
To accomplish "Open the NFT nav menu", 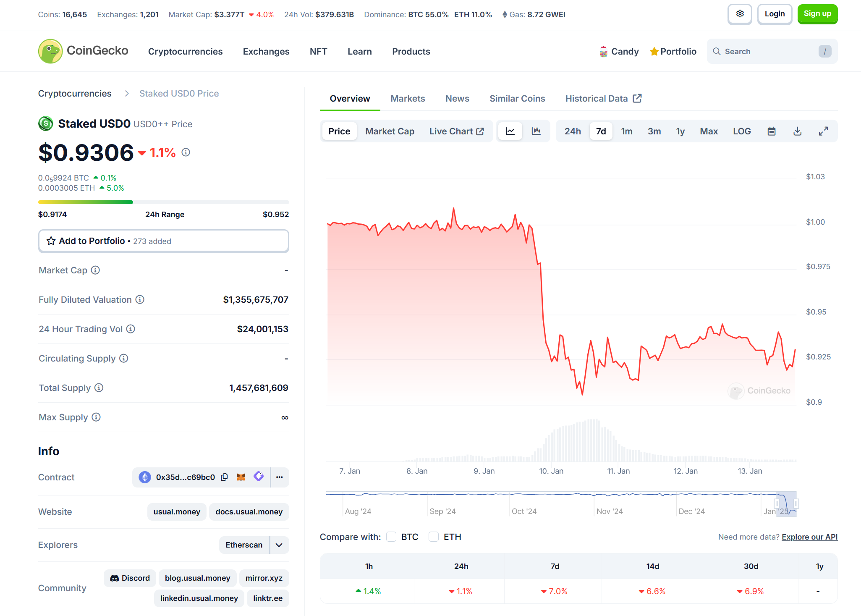I will (318, 51).
